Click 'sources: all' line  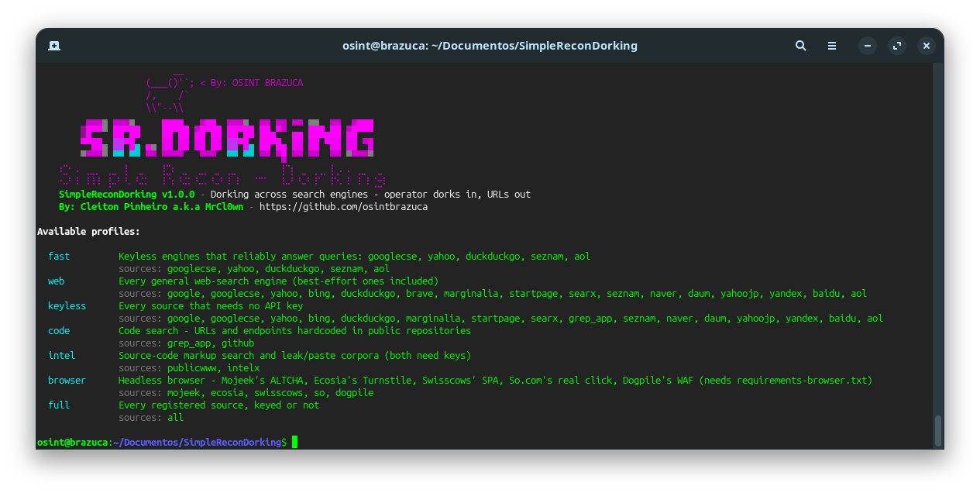tap(151, 418)
